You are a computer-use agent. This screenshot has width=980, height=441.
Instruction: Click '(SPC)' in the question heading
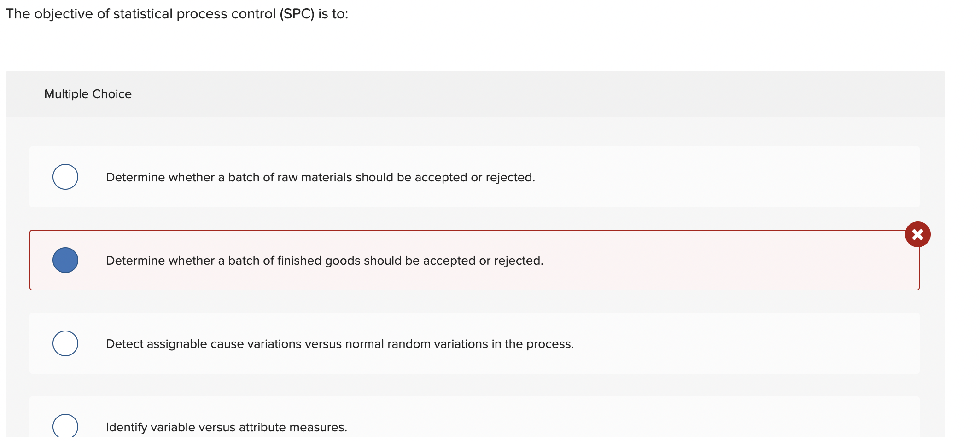click(x=297, y=14)
